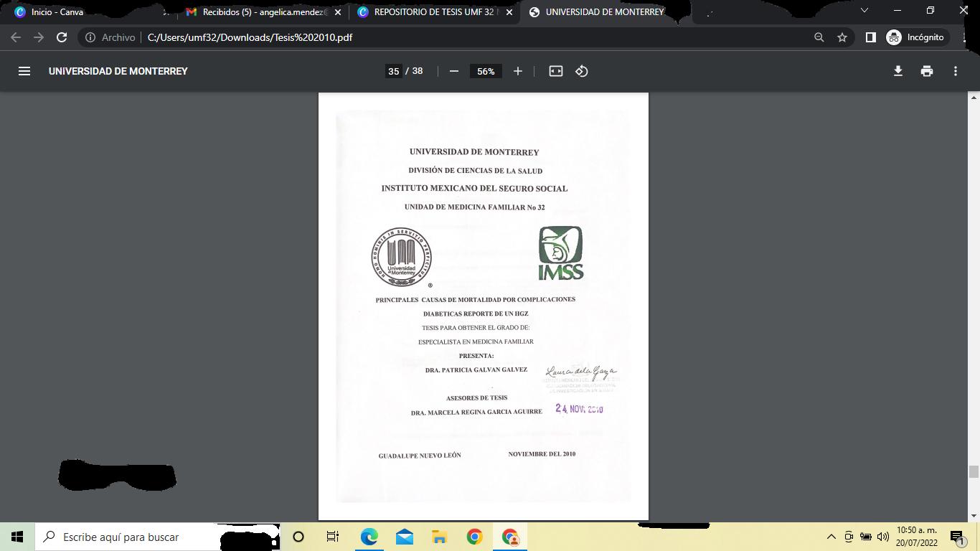The image size is (980, 551).
Task: Close the REPOSITORIO DE TESIS tab
Action: pos(509,12)
